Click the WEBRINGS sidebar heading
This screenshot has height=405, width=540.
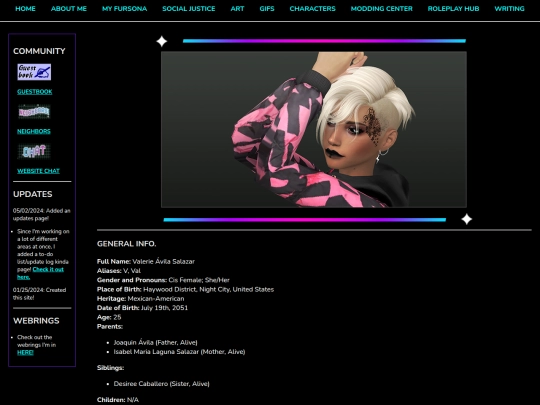pos(36,321)
